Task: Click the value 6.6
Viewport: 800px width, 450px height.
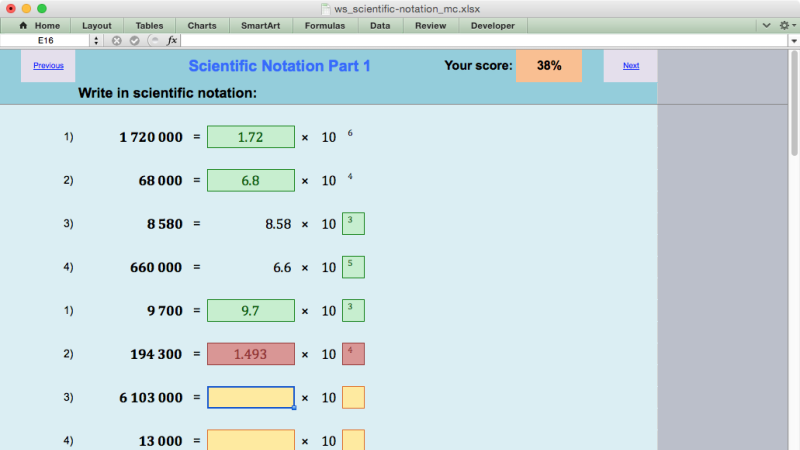Action: click(x=282, y=267)
